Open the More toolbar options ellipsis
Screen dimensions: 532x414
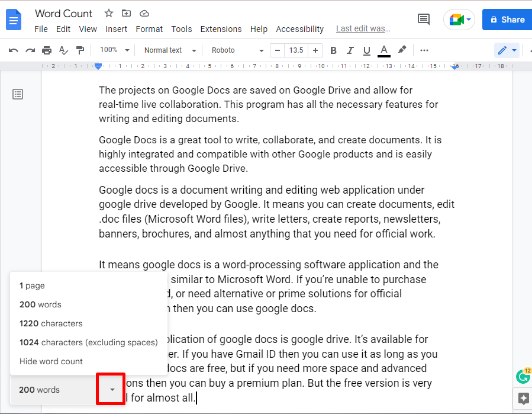pyautogui.click(x=424, y=50)
